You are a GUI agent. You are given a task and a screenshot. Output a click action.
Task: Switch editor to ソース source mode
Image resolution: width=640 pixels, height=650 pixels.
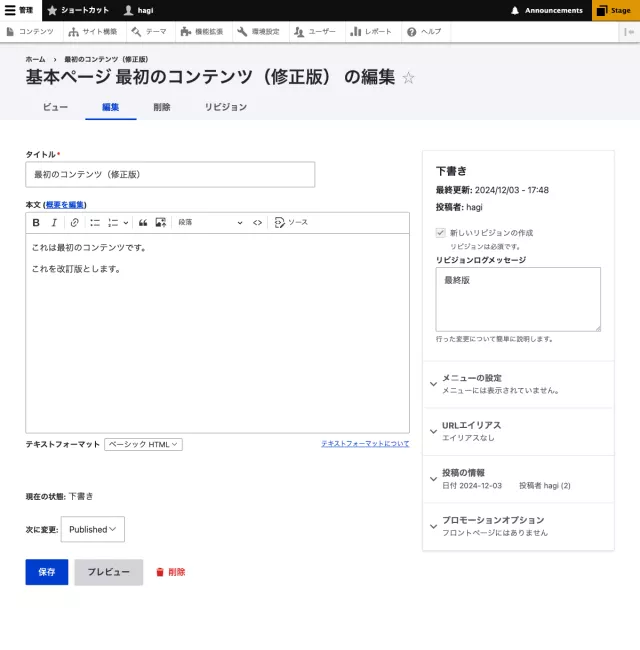291,223
